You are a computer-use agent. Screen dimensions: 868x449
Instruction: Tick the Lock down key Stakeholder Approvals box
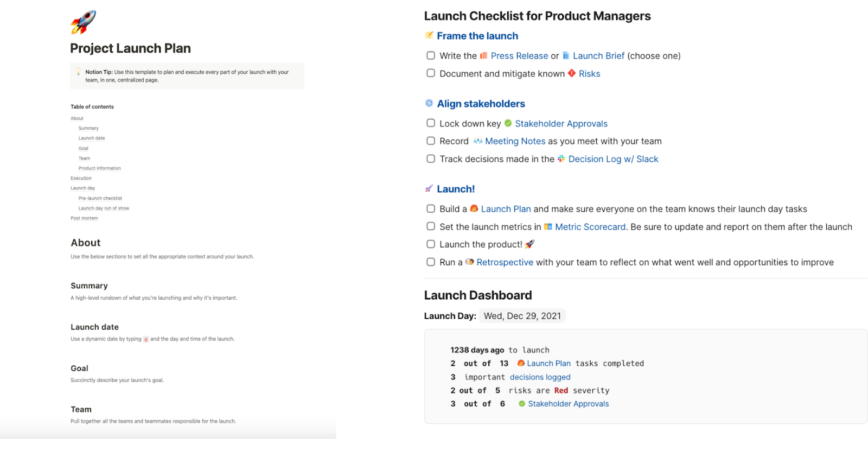(431, 123)
